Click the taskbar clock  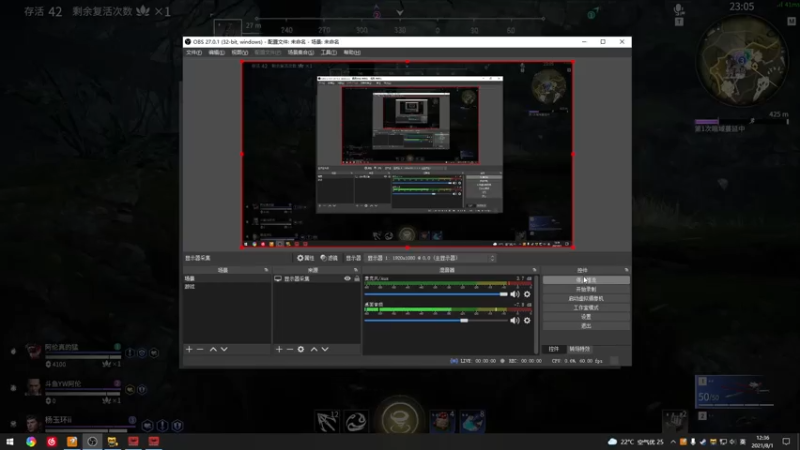tap(763, 442)
